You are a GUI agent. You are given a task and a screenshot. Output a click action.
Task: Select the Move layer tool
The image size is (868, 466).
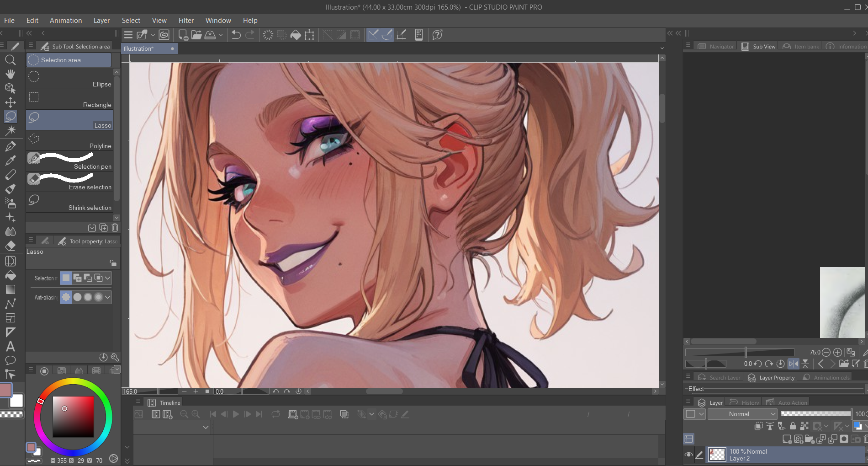[10, 102]
